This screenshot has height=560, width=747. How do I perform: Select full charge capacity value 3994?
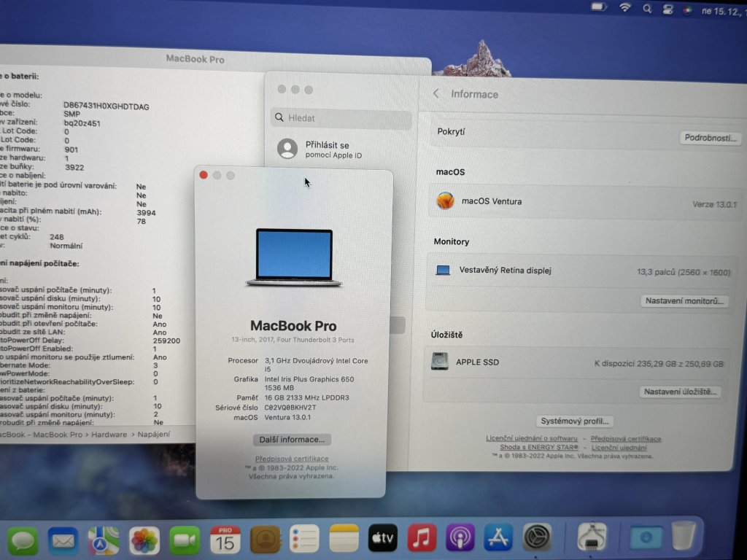coord(146,213)
